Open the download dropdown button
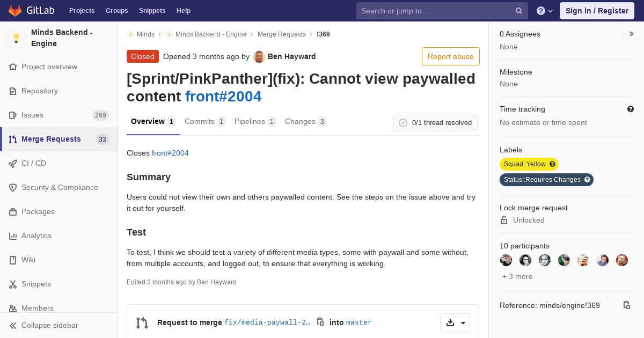The width and height of the screenshot is (644, 338). (x=455, y=322)
